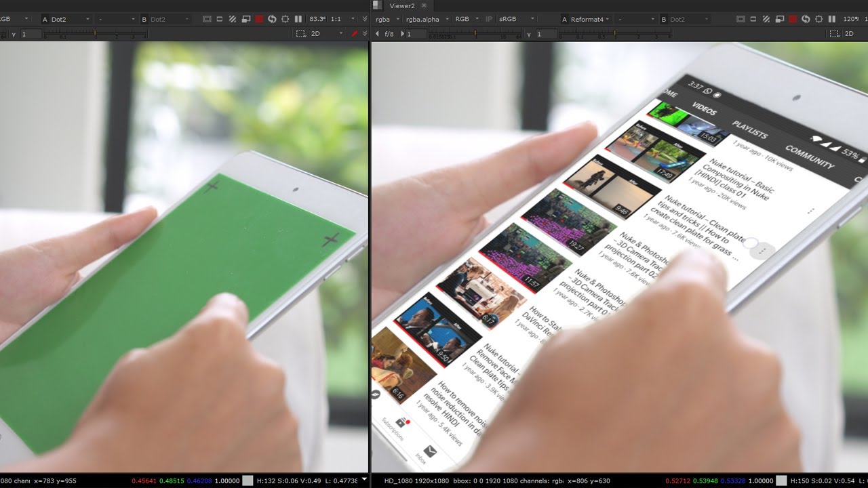Click crosshair-frame icon beside Viewer2's pause

[818, 20]
